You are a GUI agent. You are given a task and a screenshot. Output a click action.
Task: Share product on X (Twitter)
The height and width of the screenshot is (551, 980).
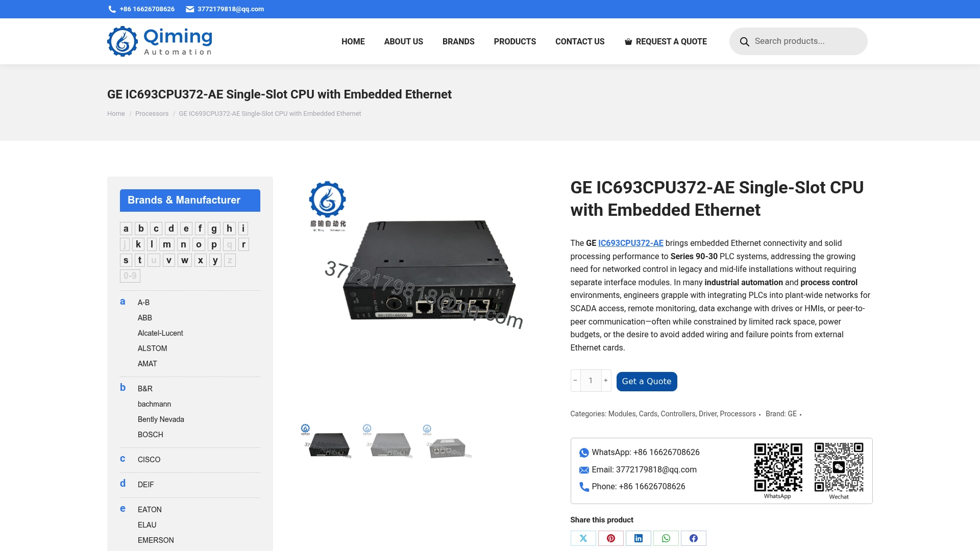click(583, 538)
